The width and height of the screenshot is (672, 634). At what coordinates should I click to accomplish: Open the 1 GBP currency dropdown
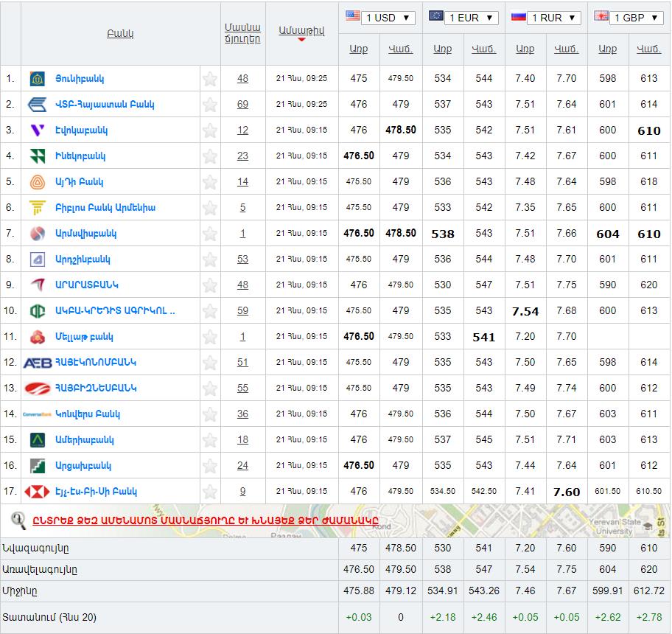637,18
